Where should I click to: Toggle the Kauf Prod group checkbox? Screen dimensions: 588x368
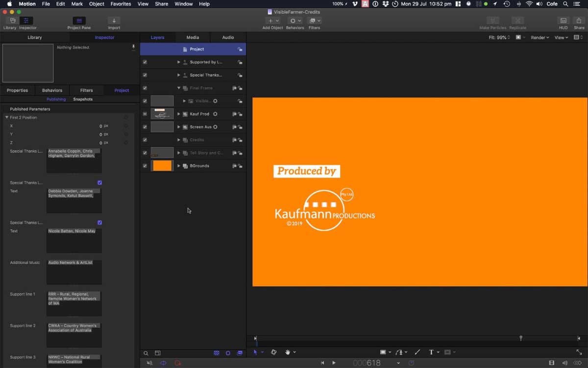tap(145, 114)
